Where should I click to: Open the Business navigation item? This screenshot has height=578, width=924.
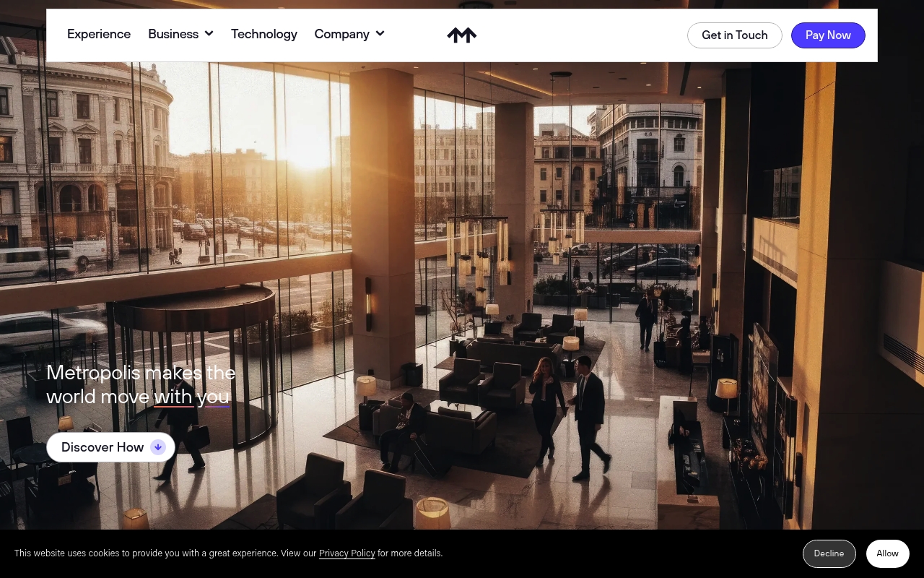click(x=173, y=34)
